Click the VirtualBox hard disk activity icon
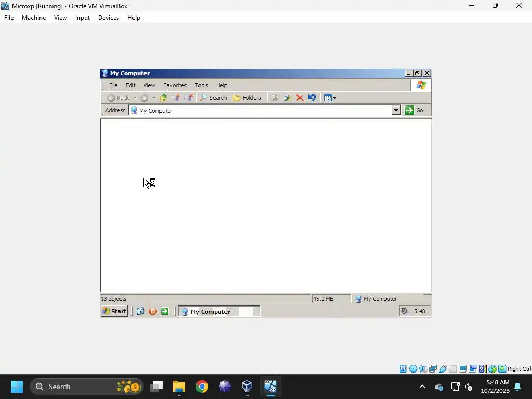Viewport: 532px width, 399px height. (x=403, y=369)
